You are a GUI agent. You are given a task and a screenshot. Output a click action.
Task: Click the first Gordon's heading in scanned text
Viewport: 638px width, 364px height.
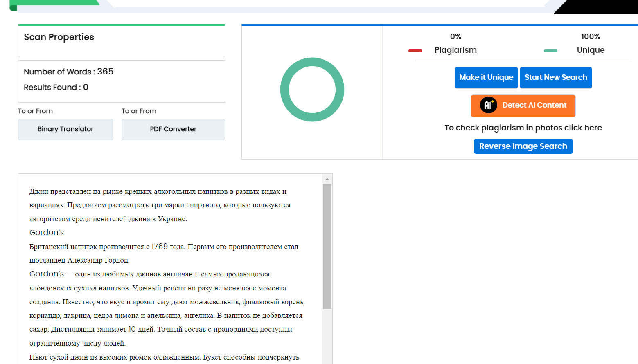point(47,232)
